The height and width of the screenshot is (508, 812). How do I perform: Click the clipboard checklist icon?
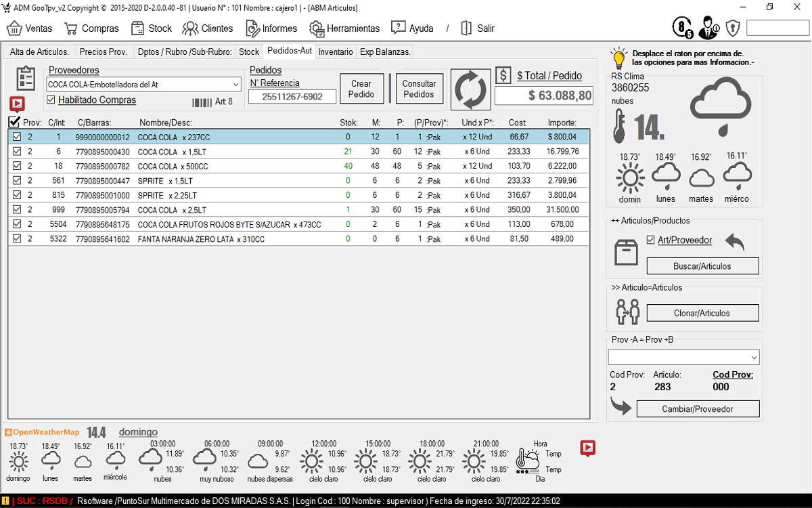[x=26, y=79]
